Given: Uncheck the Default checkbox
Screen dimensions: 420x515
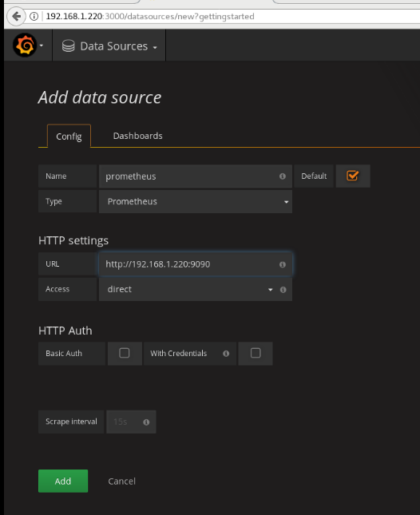Looking at the screenshot, I should (x=352, y=176).
